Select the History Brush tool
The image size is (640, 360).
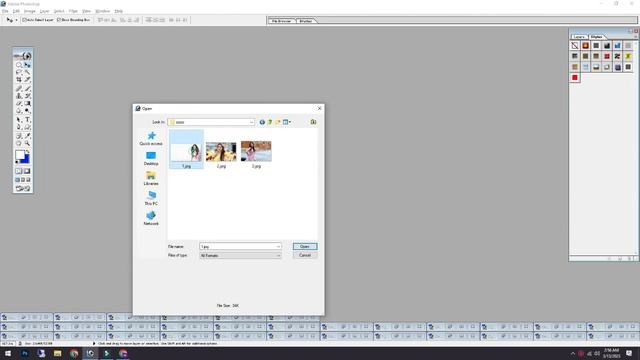27,96
